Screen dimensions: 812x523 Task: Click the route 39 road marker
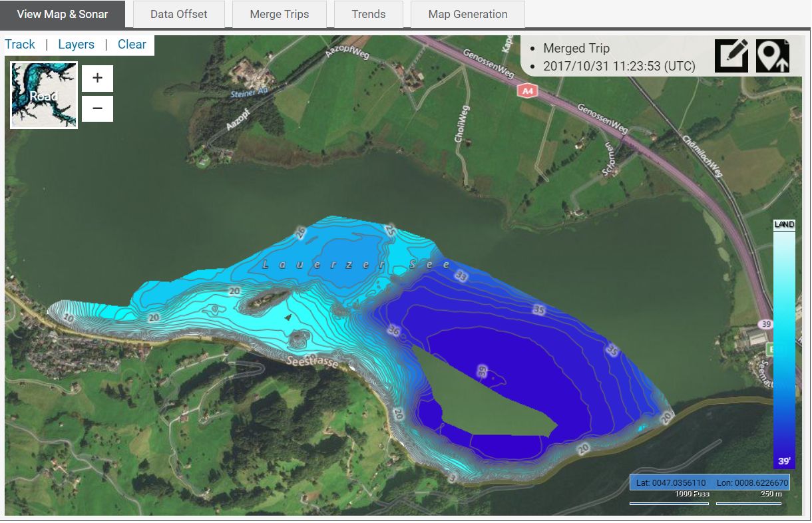[765, 323]
